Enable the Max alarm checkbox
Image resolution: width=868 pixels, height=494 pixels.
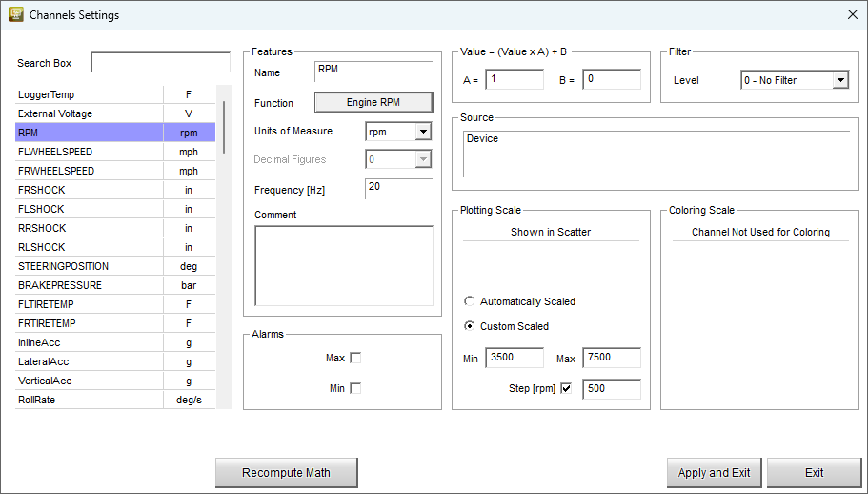[x=355, y=358]
